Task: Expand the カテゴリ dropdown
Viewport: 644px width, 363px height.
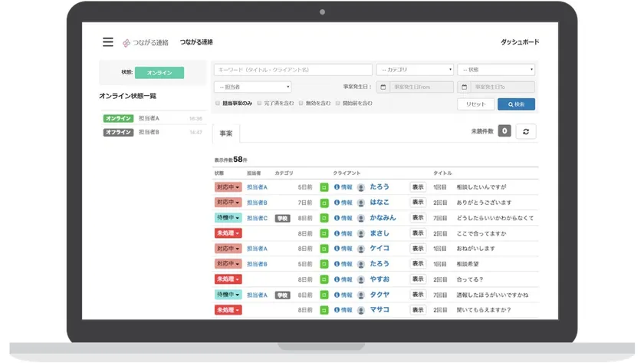Action: (415, 70)
